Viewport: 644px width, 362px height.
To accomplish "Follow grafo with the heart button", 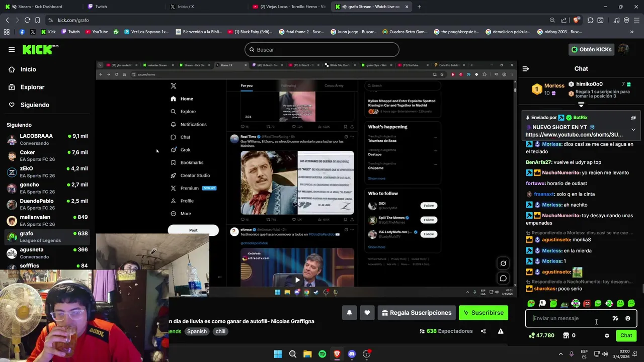I will click(367, 313).
